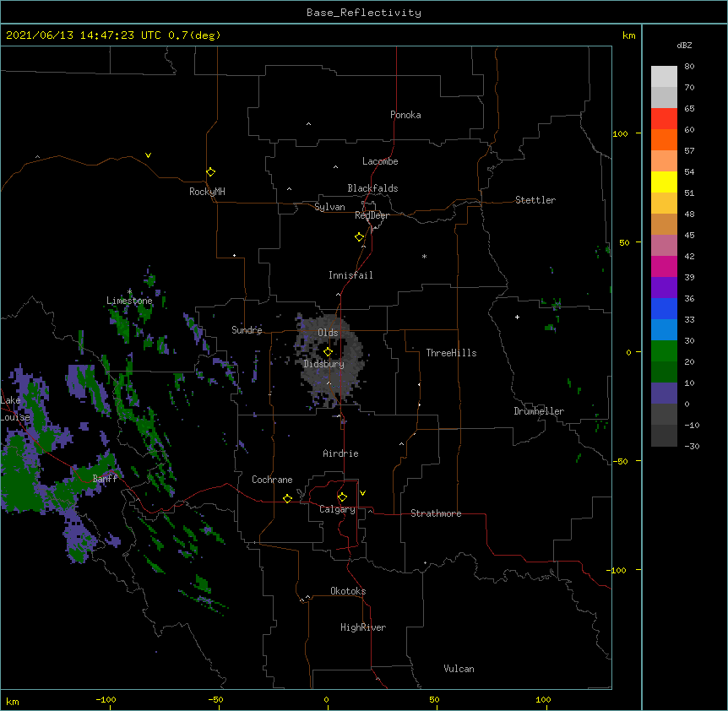Click the yellow diamond marker near Cochrane
Image resolution: width=728 pixels, height=711 pixels.
(287, 498)
